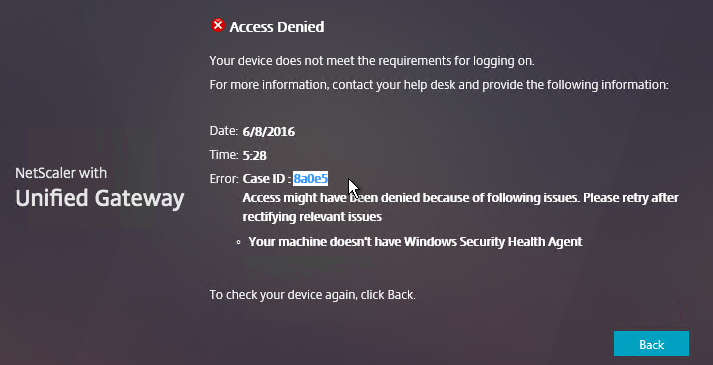Click the rectifying relevant issues line
The height and width of the screenshot is (365, 713).
[312, 217]
